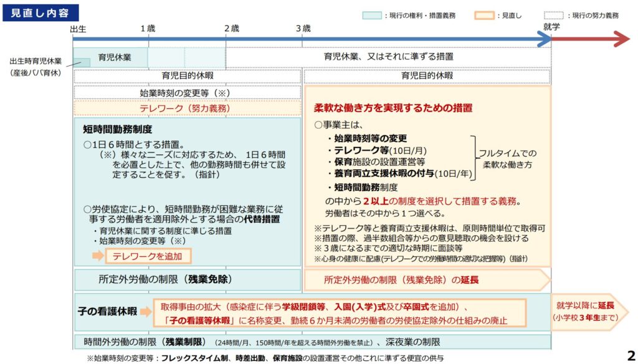Click the テレワークを追加 orange box
The image size is (638, 364).
[x=148, y=256]
